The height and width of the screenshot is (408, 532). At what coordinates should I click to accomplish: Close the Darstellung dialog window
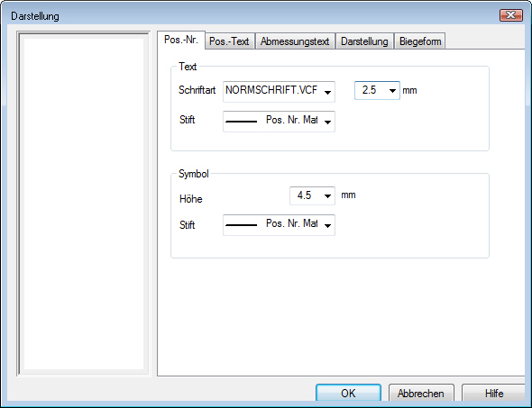(511, 15)
